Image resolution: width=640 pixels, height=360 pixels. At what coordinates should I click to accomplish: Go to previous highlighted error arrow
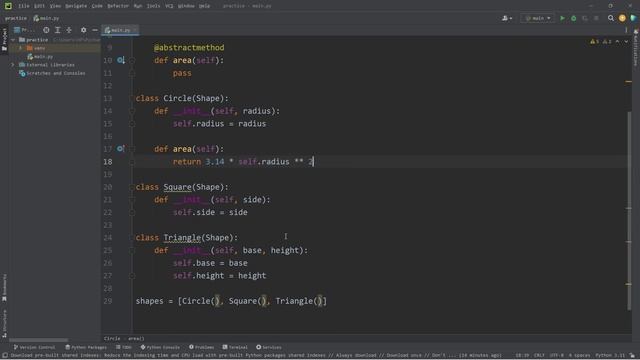pos(618,41)
